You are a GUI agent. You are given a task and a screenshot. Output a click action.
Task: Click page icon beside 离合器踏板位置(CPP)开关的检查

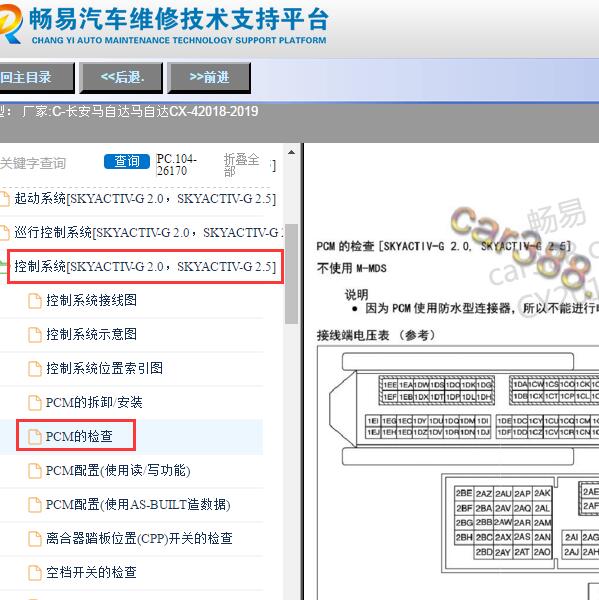(35, 539)
